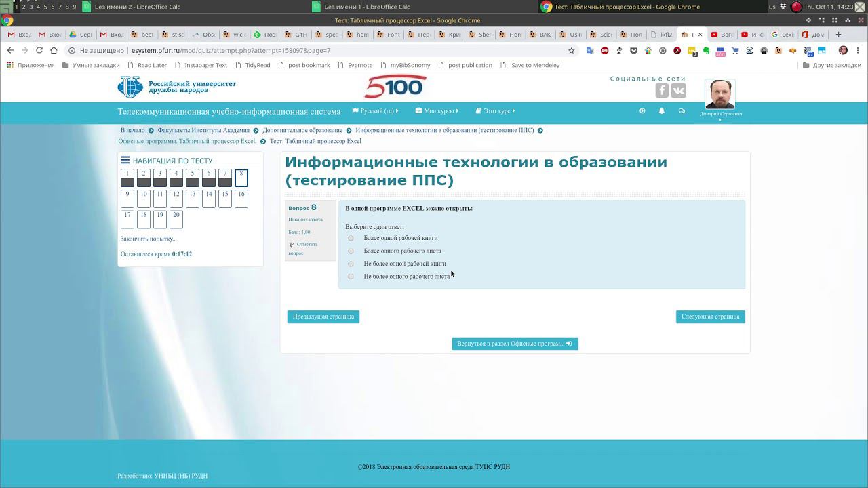The width and height of the screenshot is (868, 488).
Task: Expand the Мои курсы menu
Action: point(437,111)
